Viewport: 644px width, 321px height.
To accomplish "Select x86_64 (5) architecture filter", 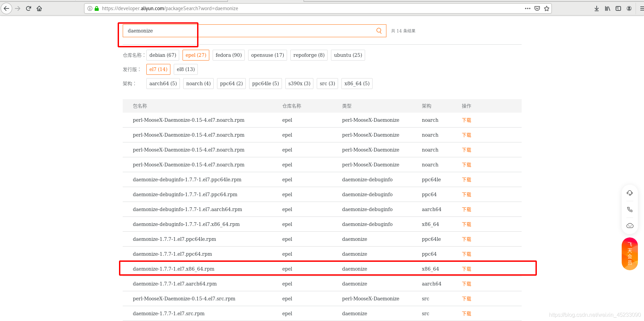I will pyautogui.click(x=357, y=84).
